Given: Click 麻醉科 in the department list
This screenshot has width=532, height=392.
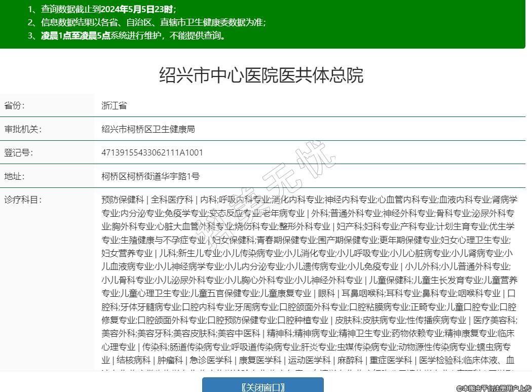Looking at the screenshot, I should [351, 360].
